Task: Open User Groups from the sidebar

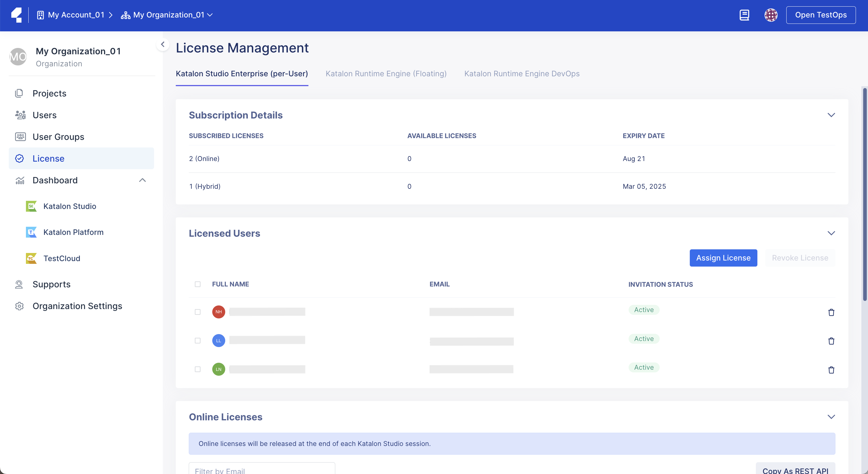Action: [x=58, y=137]
